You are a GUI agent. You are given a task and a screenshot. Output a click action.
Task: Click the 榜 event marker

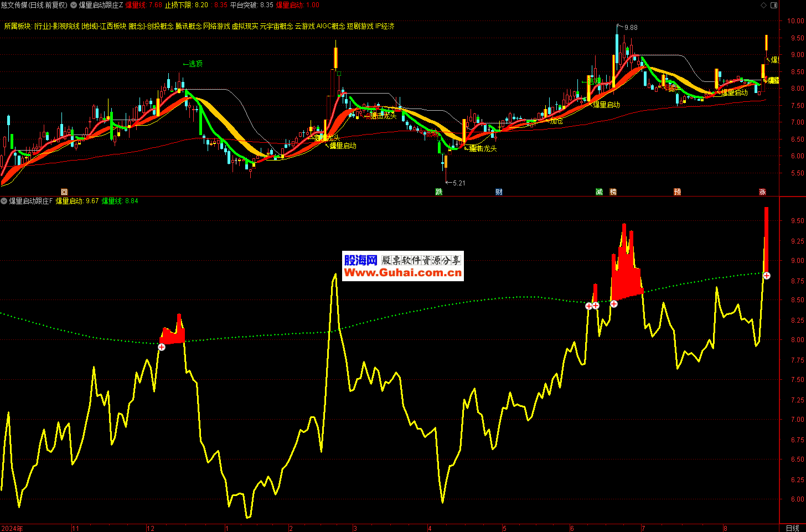[613, 192]
